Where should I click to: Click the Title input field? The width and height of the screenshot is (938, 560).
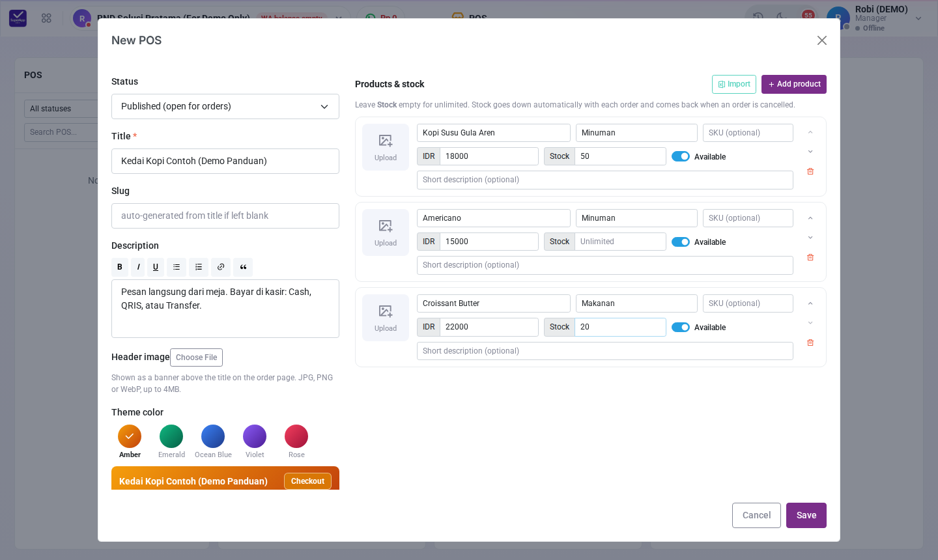tap(225, 161)
